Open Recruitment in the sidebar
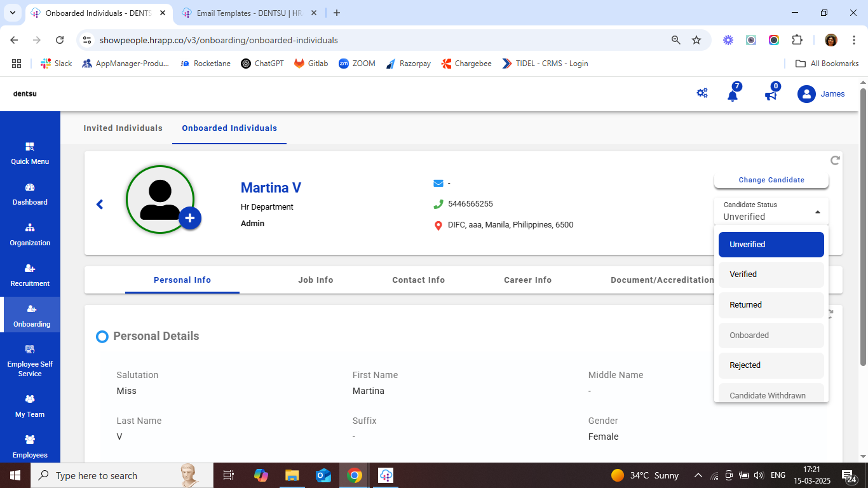The image size is (868, 488). tap(30, 274)
